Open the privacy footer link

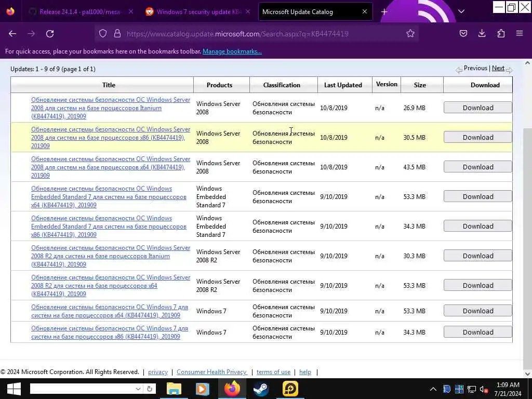[158, 372]
